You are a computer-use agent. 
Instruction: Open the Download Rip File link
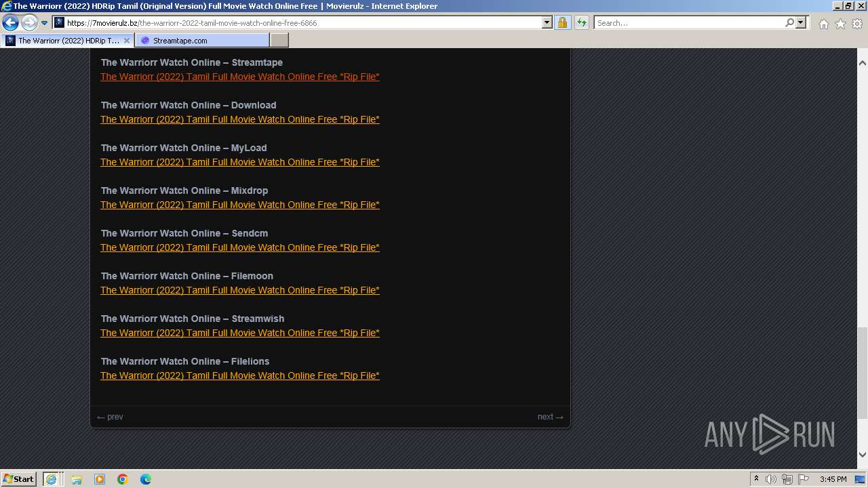pos(240,119)
